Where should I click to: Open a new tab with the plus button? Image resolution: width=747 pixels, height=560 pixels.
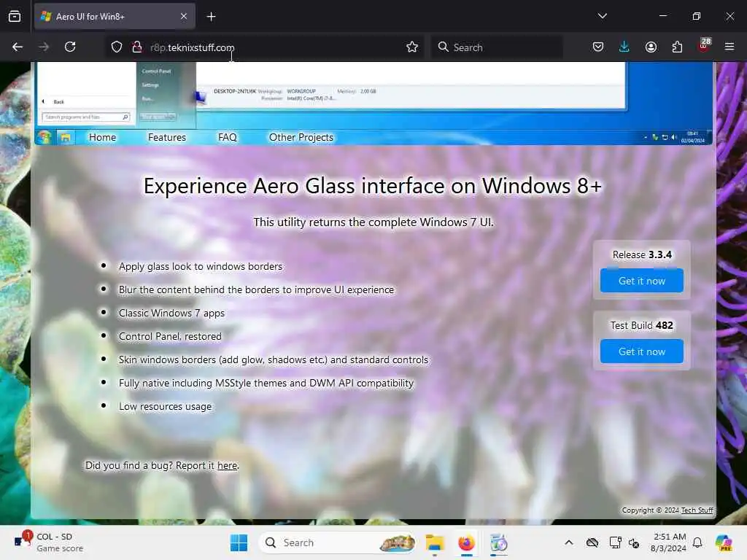tap(211, 17)
